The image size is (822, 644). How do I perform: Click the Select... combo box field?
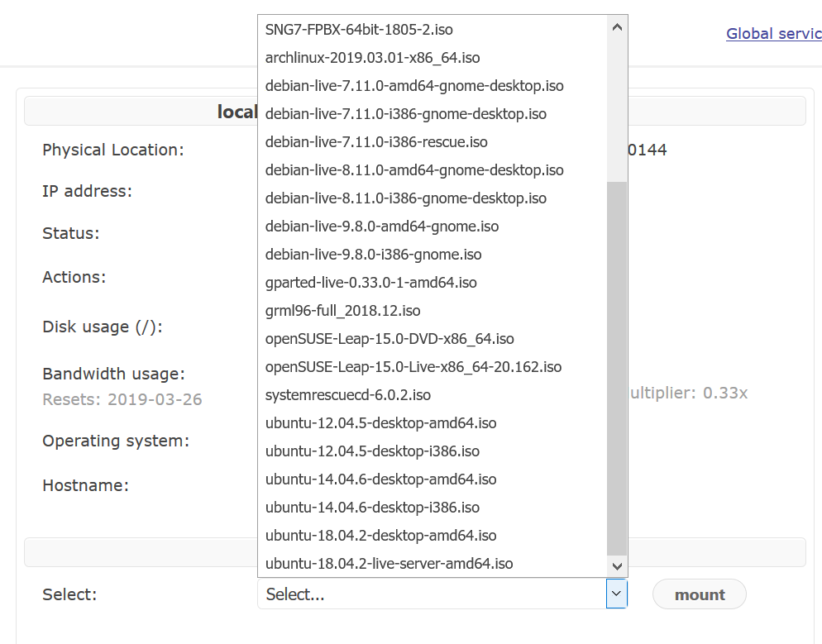point(442,594)
